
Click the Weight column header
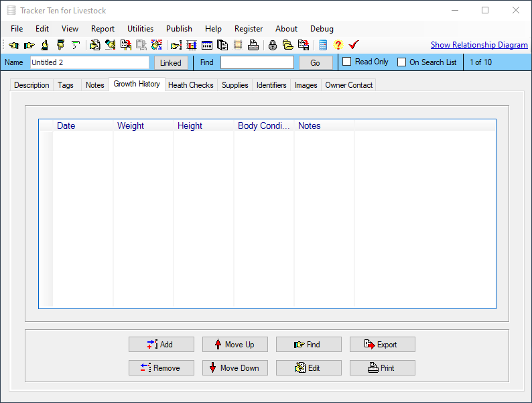click(x=143, y=125)
